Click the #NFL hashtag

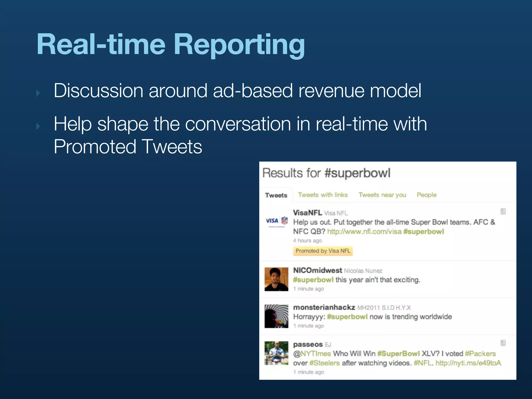tap(423, 363)
